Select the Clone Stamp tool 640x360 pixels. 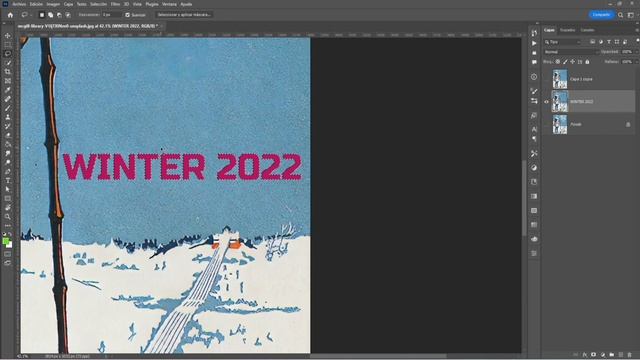click(8, 117)
